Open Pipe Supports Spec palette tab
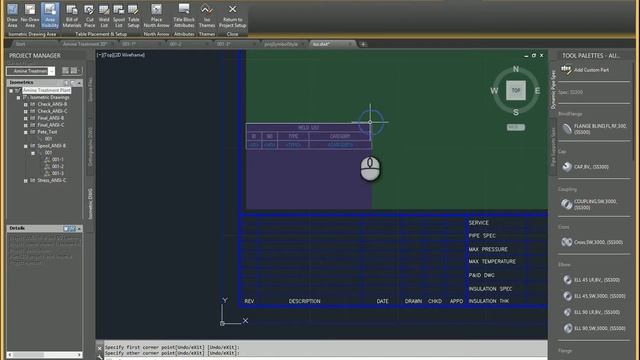The height and width of the screenshot is (360, 640). point(553,147)
